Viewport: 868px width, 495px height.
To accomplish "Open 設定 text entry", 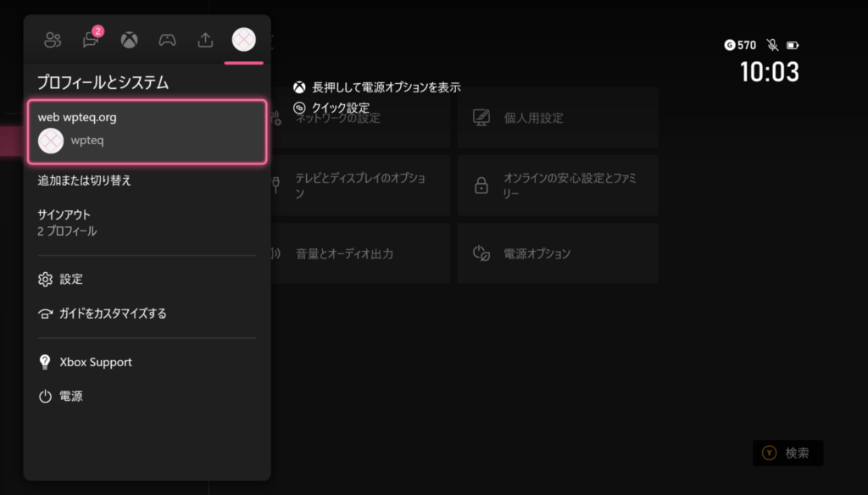I will point(71,279).
